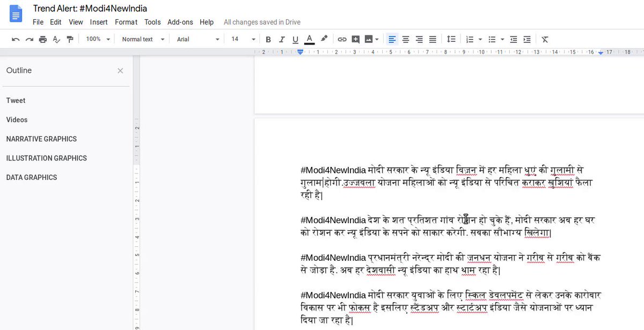Screen dimensions: 644x330
Task: Click the vertical ruler
Action: 137,193
